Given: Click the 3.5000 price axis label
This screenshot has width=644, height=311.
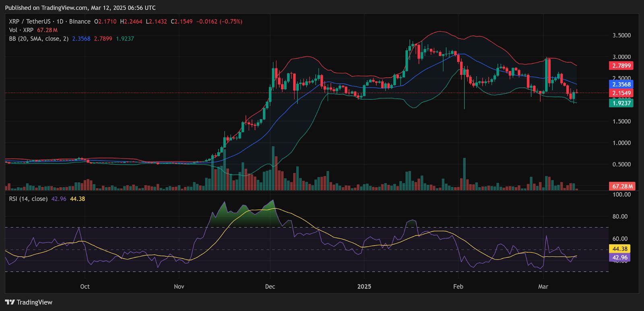Looking at the screenshot, I should (x=621, y=35).
